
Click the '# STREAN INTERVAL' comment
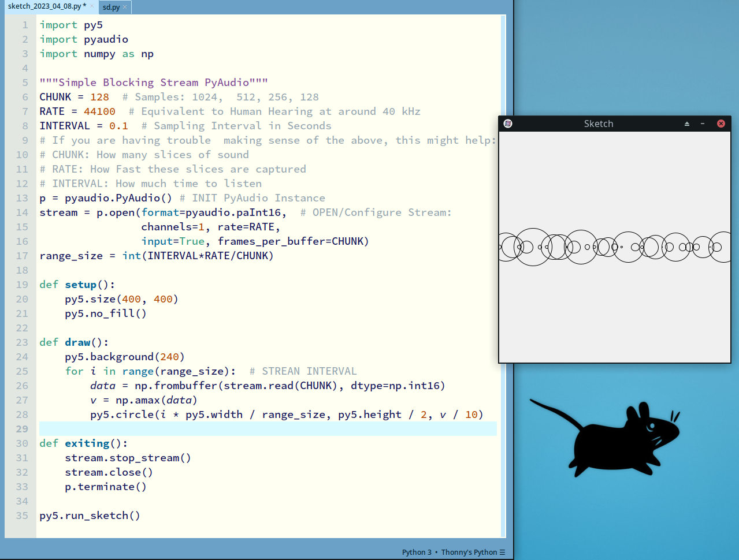(x=303, y=371)
